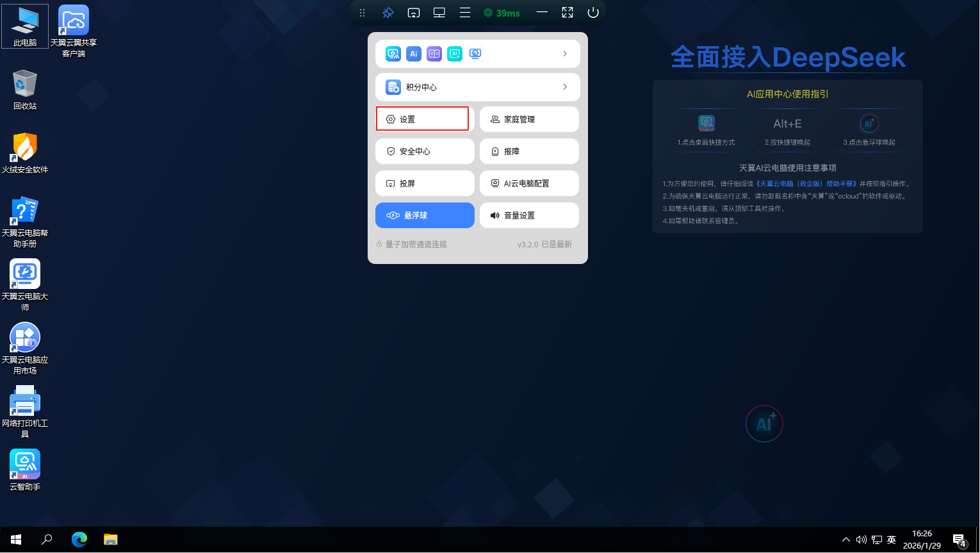Open the teal AI screen app icon
The width and height of the screenshot is (980, 553).
tap(455, 54)
